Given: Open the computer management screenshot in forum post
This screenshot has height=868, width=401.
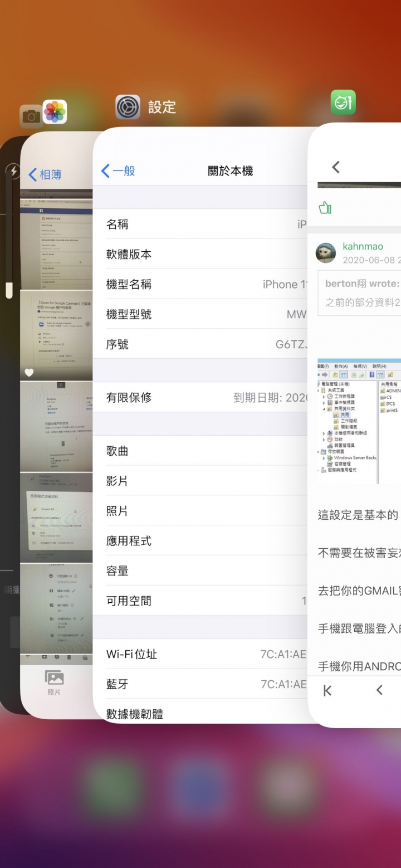Looking at the screenshot, I should click(x=359, y=422).
